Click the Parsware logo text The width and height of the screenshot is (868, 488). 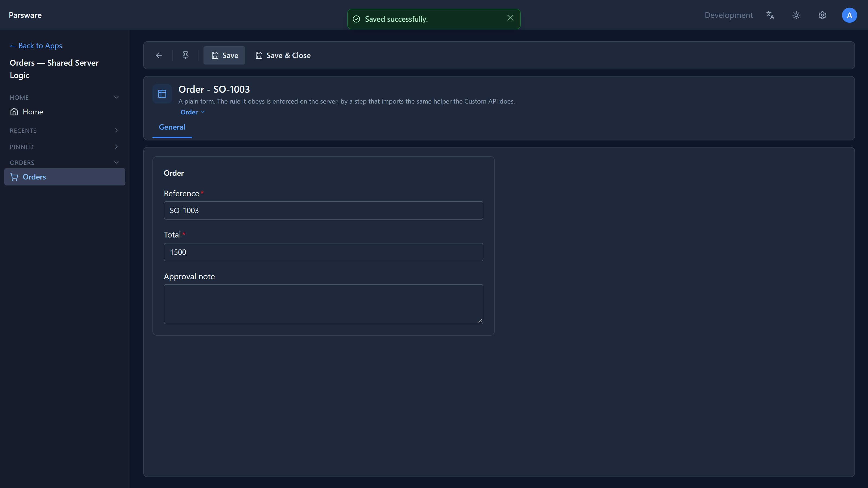click(25, 15)
